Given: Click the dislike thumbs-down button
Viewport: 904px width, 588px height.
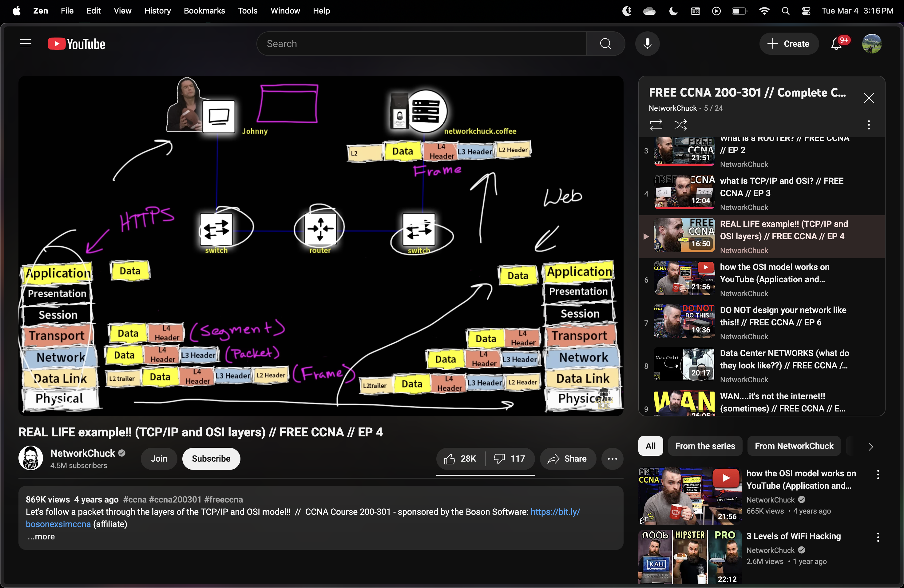Looking at the screenshot, I should [x=509, y=459].
